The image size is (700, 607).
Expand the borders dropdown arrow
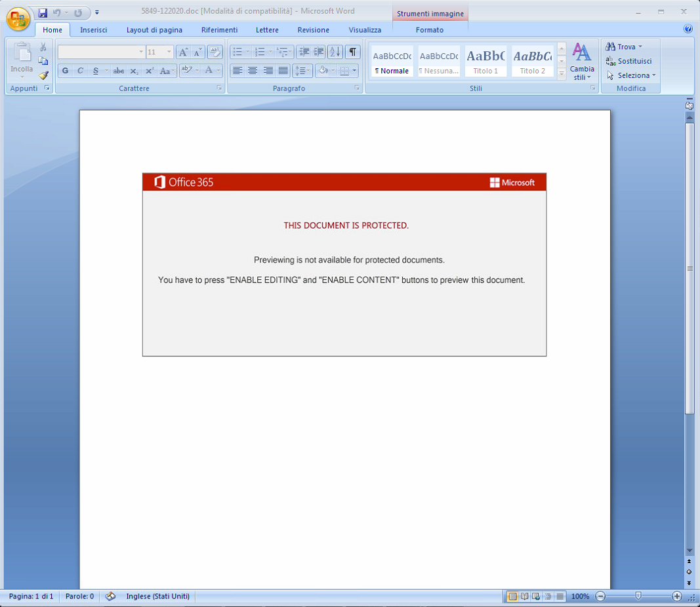tap(354, 71)
